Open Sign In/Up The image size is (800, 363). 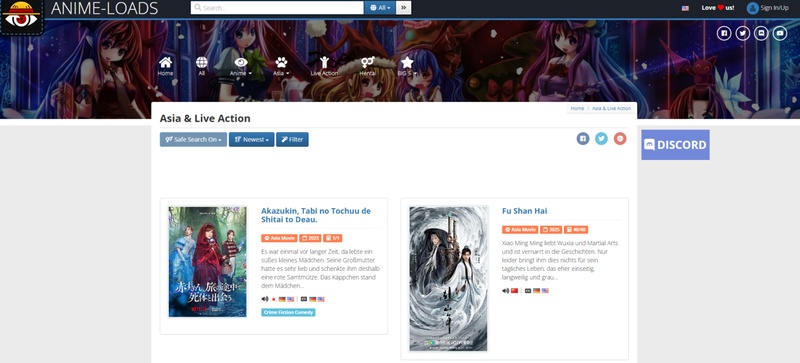tap(768, 8)
